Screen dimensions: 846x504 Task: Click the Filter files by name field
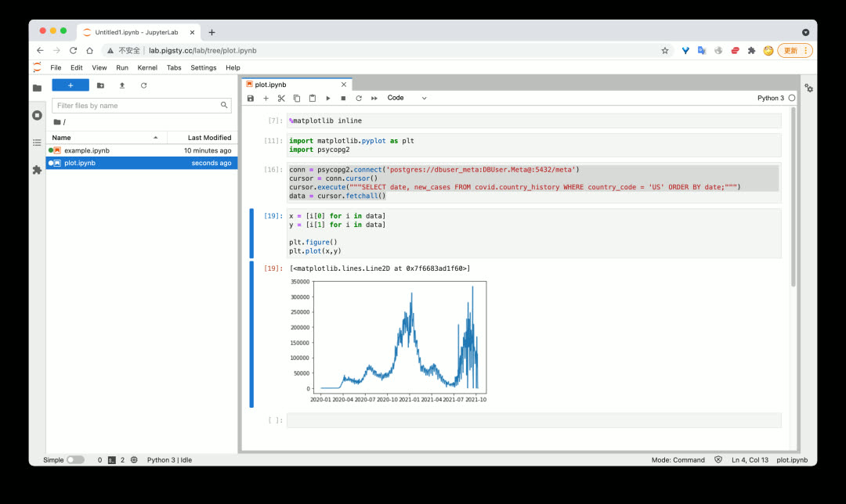(x=141, y=104)
